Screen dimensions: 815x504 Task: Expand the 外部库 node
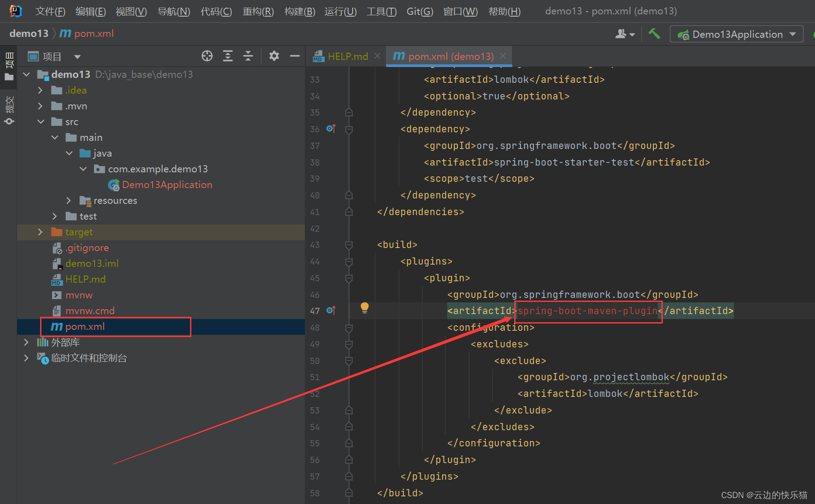click(x=27, y=342)
